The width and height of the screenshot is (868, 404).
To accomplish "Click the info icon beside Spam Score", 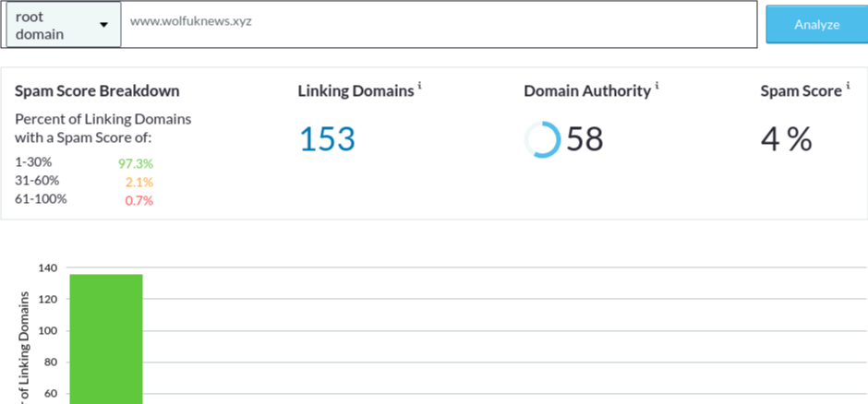I will tap(848, 86).
